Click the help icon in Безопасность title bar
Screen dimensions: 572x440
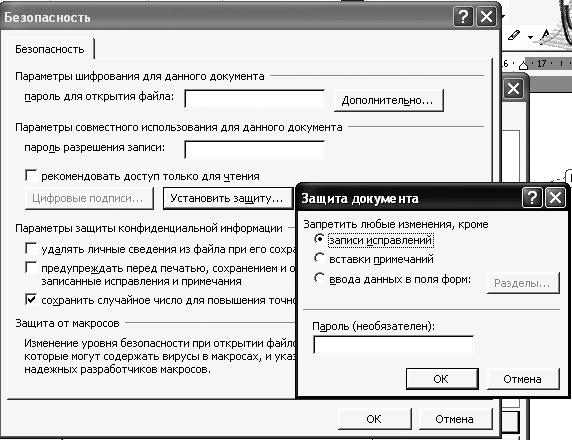coord(463,17)
